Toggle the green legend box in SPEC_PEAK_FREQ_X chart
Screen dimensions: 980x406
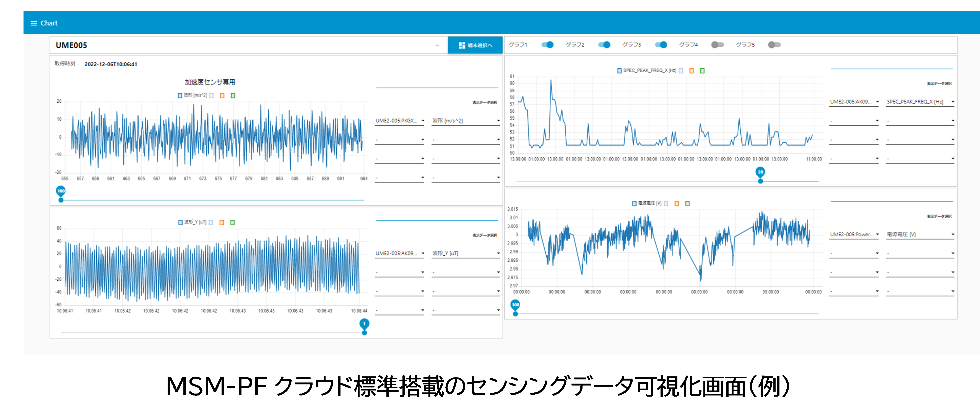click(x=702, y=71)
